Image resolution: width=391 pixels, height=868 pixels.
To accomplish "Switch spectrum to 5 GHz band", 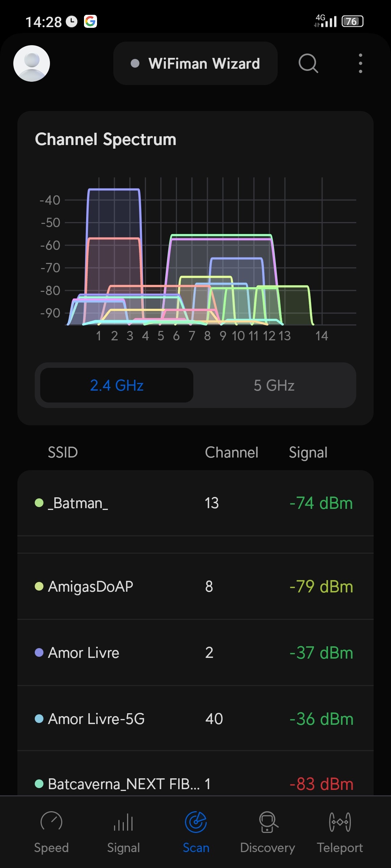I will (x=274, y=385).
